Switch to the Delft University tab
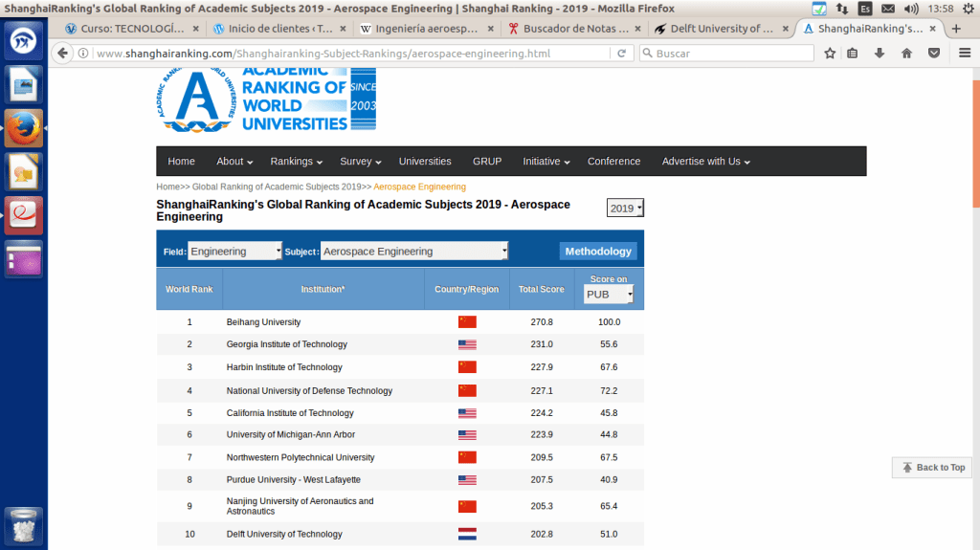The image size is (980, 550). tap(720, 29)
